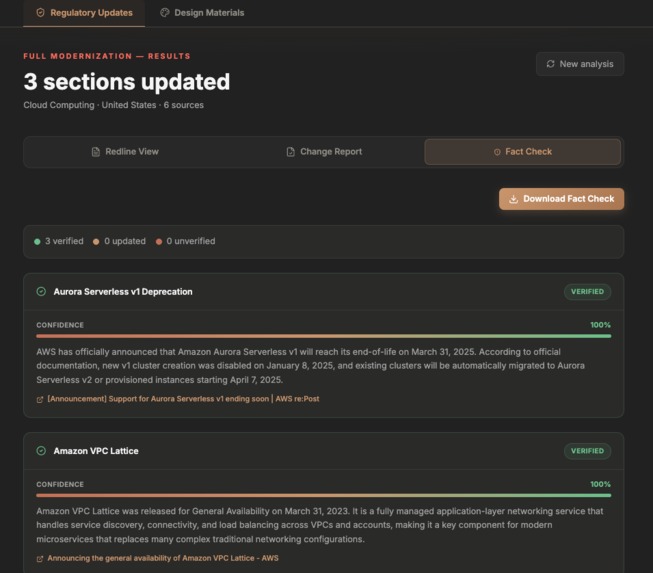Viewport: 653px width, 573px height.
Task: Click the Amazon VPC Lattice confidence bar
Action: [324, 496]
